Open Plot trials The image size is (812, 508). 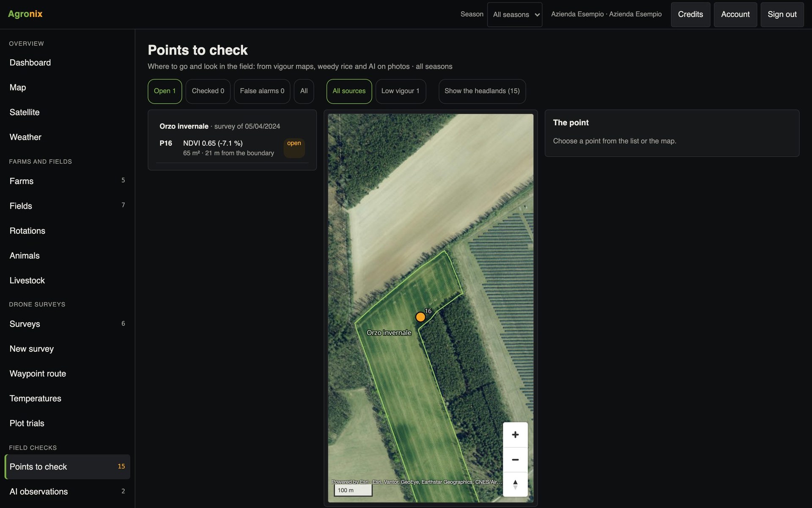(67, 423)
